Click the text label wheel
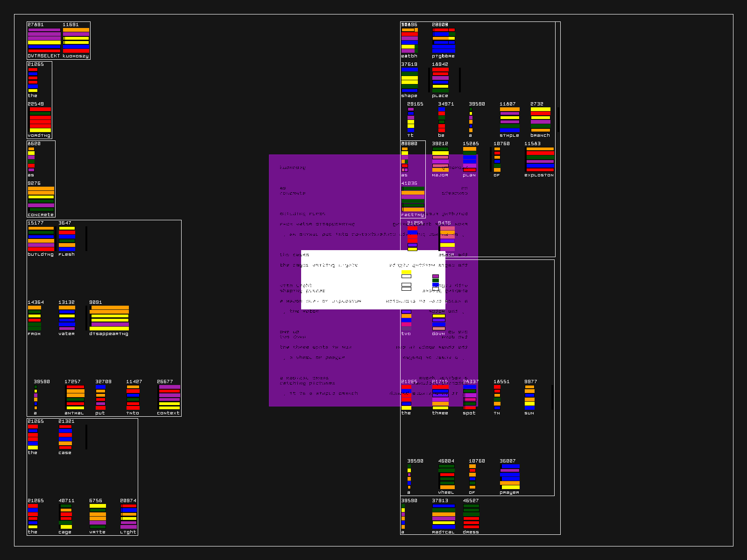The width and height of the screenshot is (747, 560). pyautogui.click(x=446, y=492)
